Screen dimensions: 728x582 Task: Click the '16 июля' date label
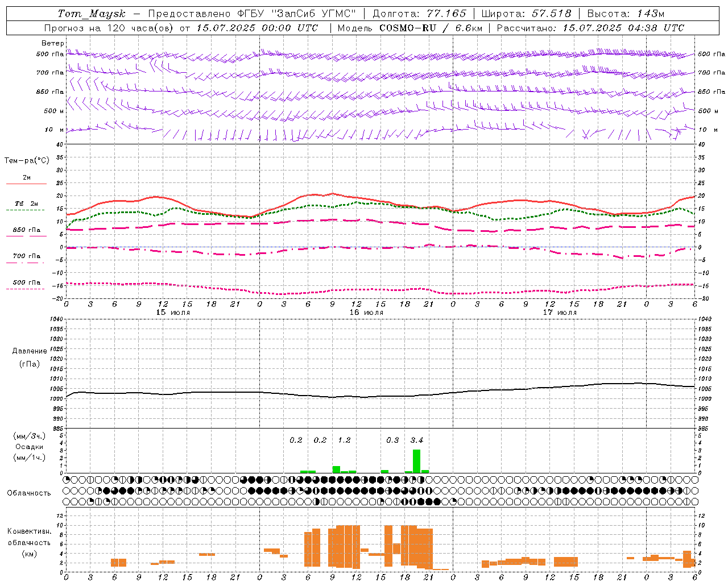(366, 312)
